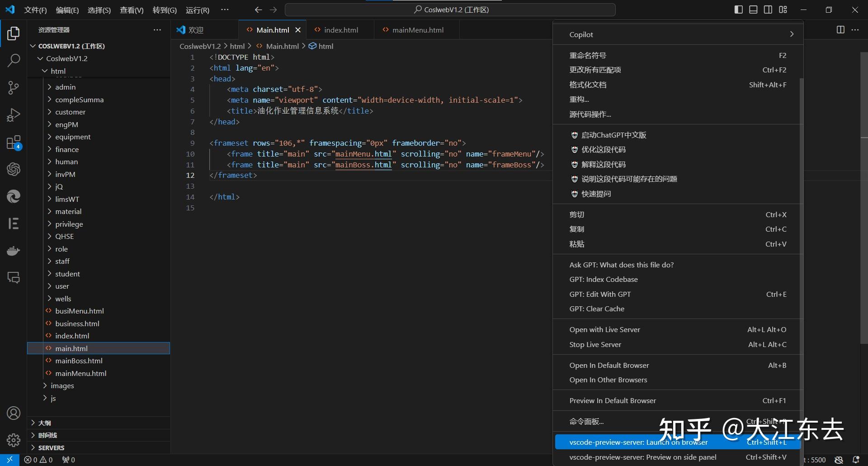Image resolution: width=868 pixels, height=466 pixels.
Task: Click the Main.html breadcrumb
Action: (x=283, y=46)
